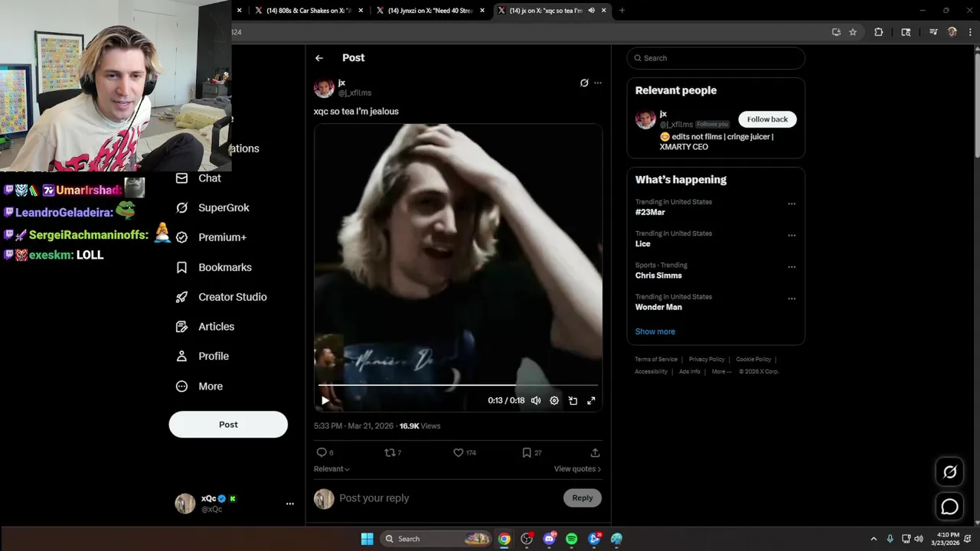
Task: Switch to the Jynxzi on X tab
Action: [x=430, y=11]
